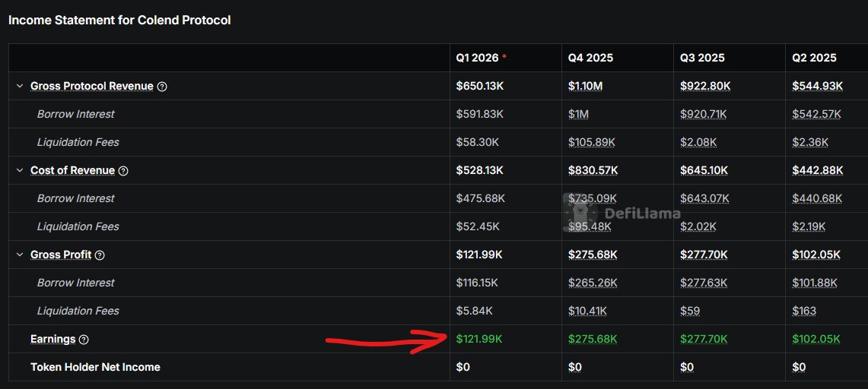868x389 pixels.
Task: Click the $2.36K liquidation fees value
Action: pos(810,143)
